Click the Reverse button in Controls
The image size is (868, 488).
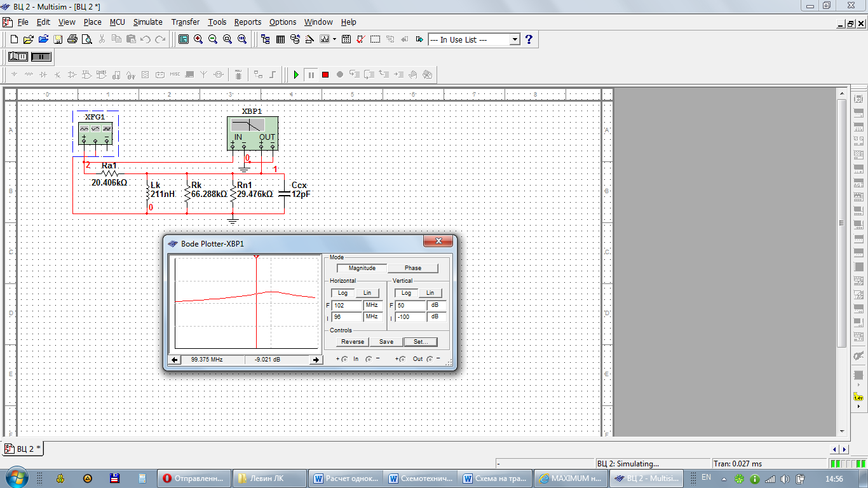tap(353, 342)
